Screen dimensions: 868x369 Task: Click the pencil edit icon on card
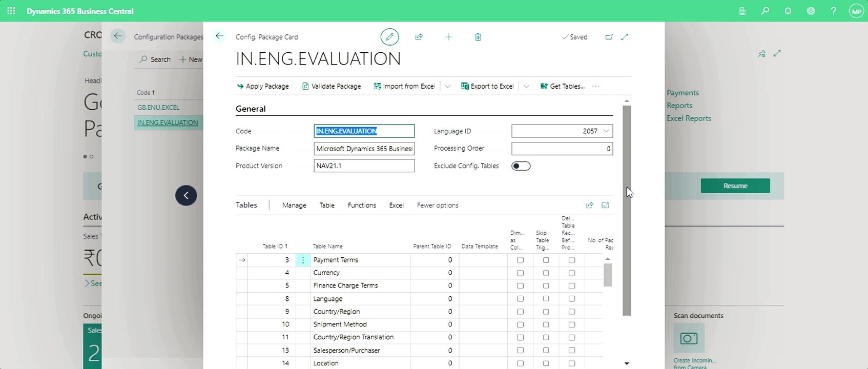(389, 37)
